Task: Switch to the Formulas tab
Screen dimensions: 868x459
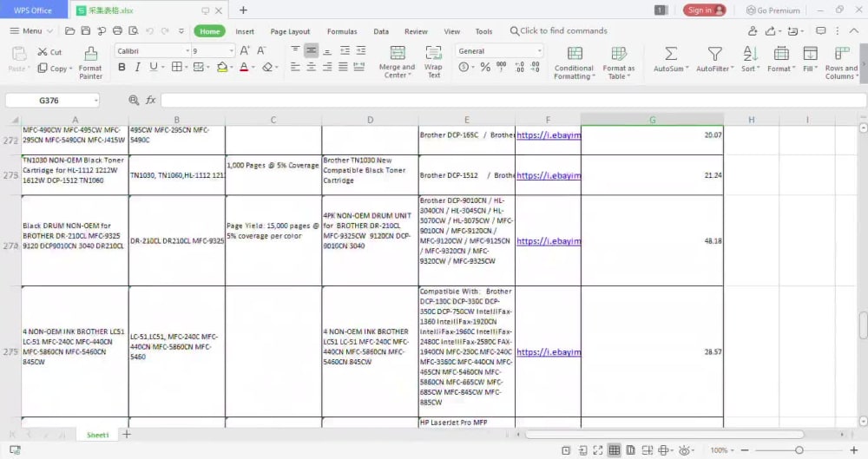Action: pos(342,31)
